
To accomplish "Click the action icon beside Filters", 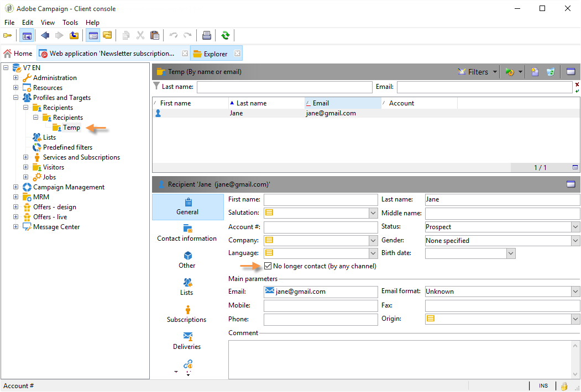I will 510,72.
